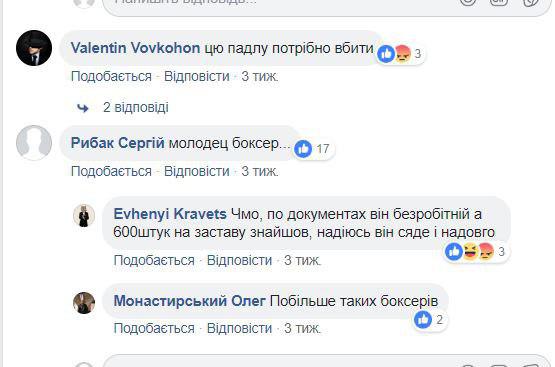Viewport: 555px width, 367px height.
Task: Like Evhenyi Kravets' comment via Подобається
Action: pyautogui.click(x=154, y=260)
